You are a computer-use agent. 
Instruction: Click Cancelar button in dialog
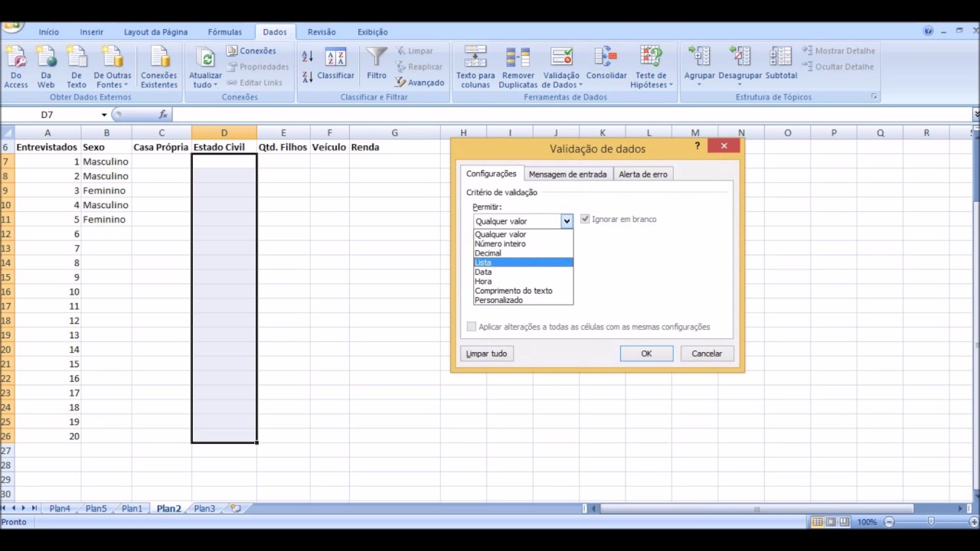[x=707, y=354]
